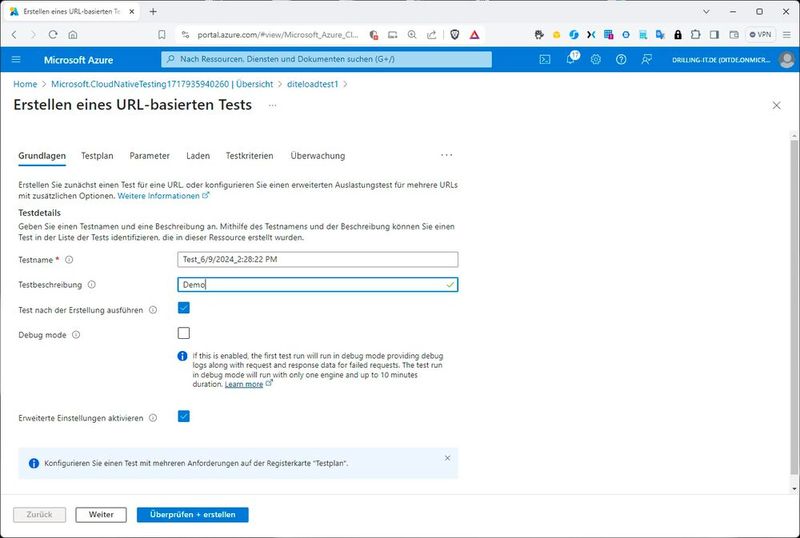Open Azure Cloud Shell

click(545, 60)
